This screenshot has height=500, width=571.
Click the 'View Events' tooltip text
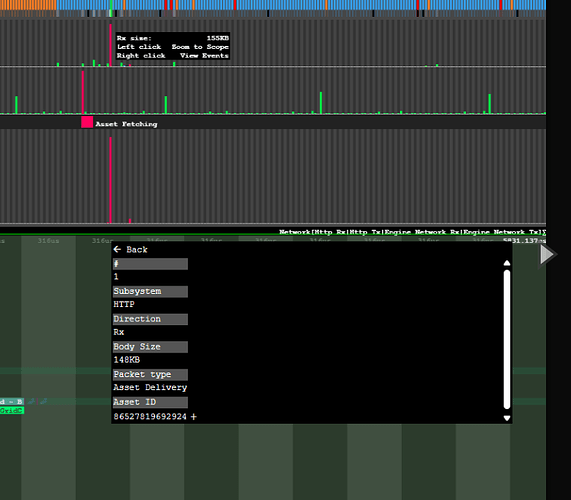[x=204, y=56]
